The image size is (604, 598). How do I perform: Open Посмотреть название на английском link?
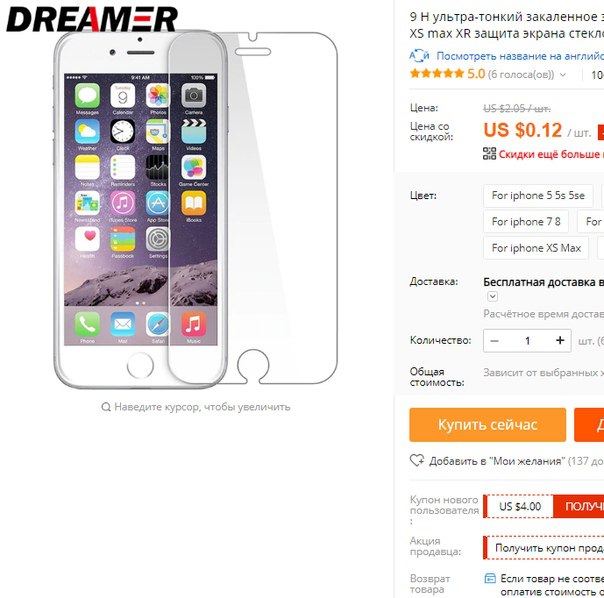520,56
